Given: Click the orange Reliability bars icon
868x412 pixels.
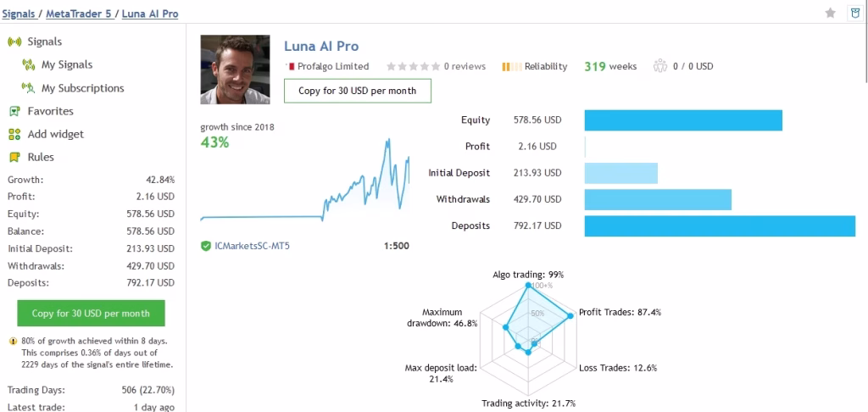Looking at the screenshot, I should [x=510, y=66].
